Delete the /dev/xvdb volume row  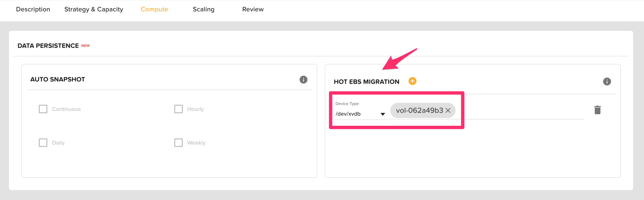(597, 110)
